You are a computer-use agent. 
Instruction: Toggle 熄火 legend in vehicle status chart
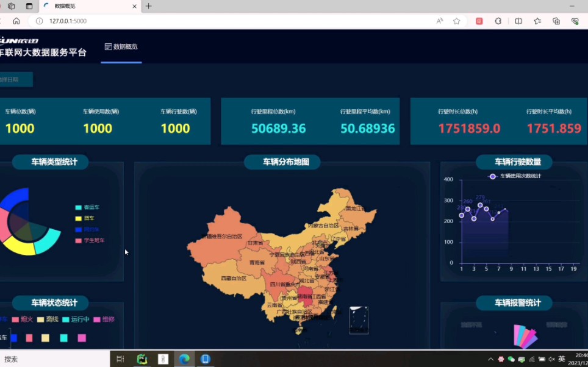(23, 319)
